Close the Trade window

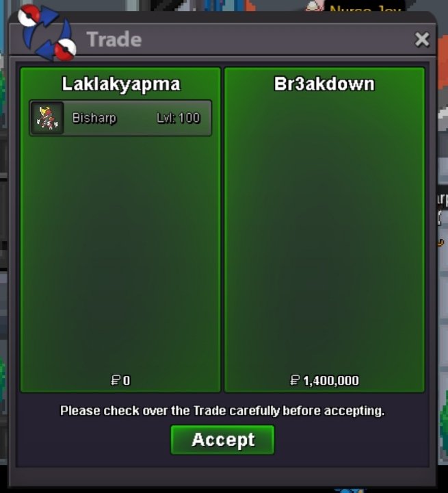tap(422, 40)
